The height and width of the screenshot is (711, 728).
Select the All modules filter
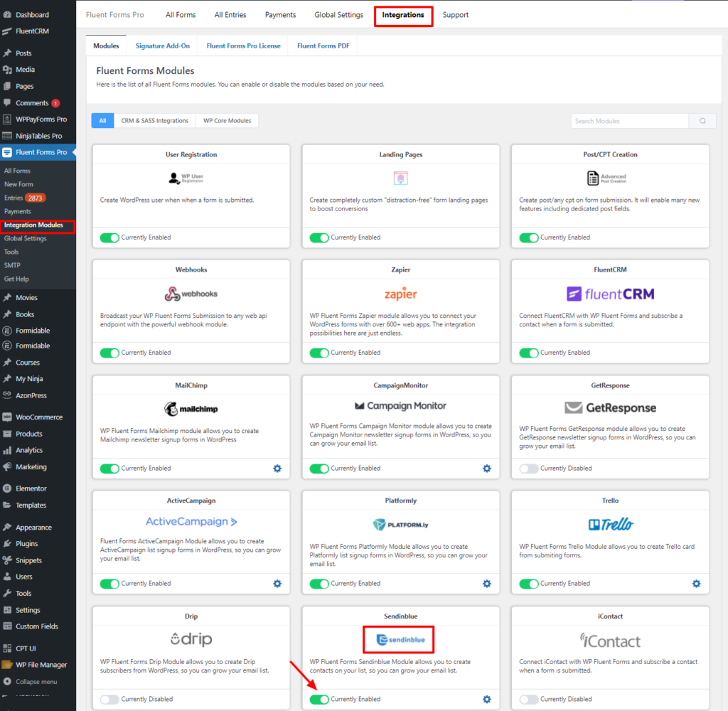tap(102, 121)
